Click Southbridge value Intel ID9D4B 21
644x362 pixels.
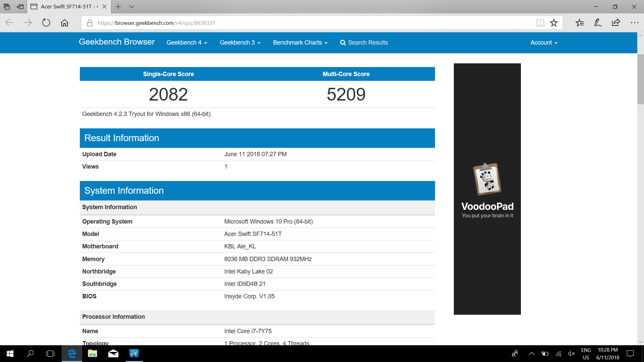[x=245, y=284]
